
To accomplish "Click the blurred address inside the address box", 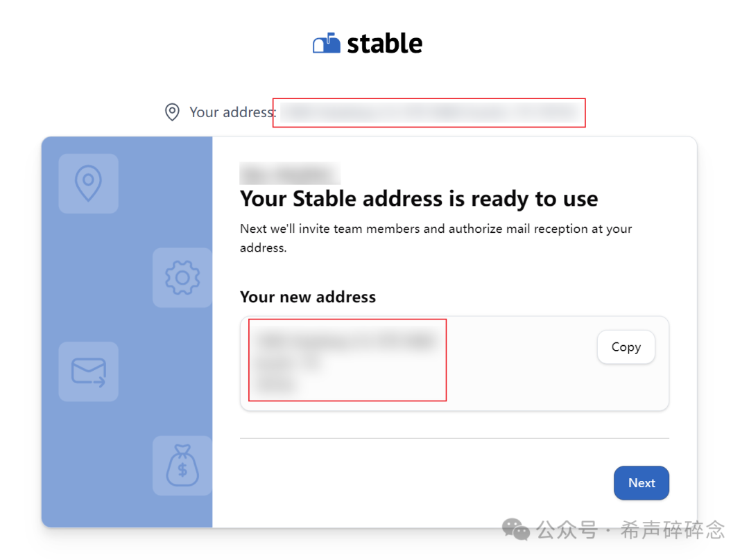I will click(347, 360).
